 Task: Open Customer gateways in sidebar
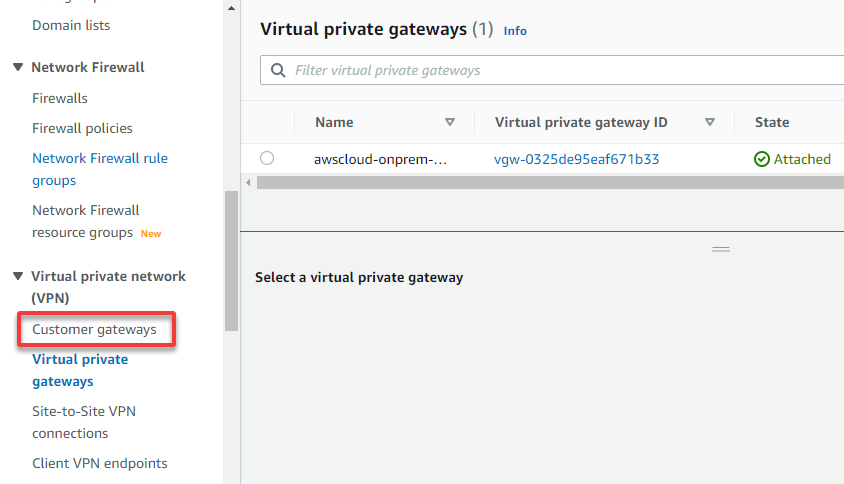pos(94,329)
